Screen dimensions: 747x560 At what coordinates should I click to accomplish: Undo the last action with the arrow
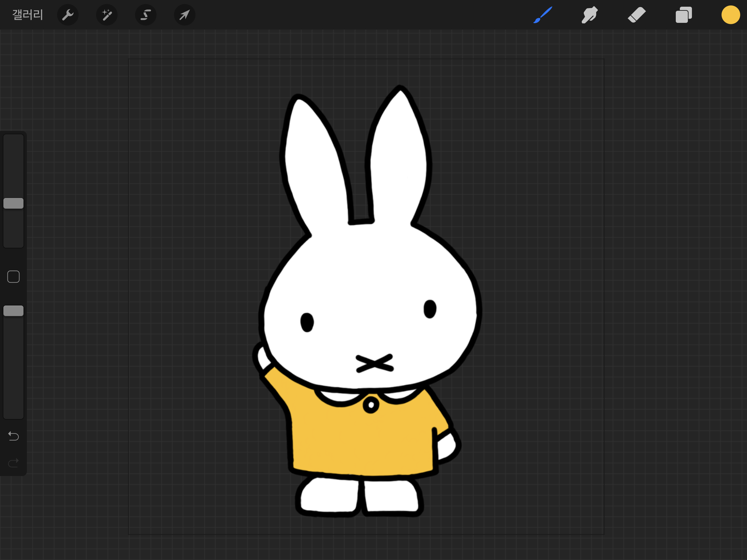coord(13,436)
